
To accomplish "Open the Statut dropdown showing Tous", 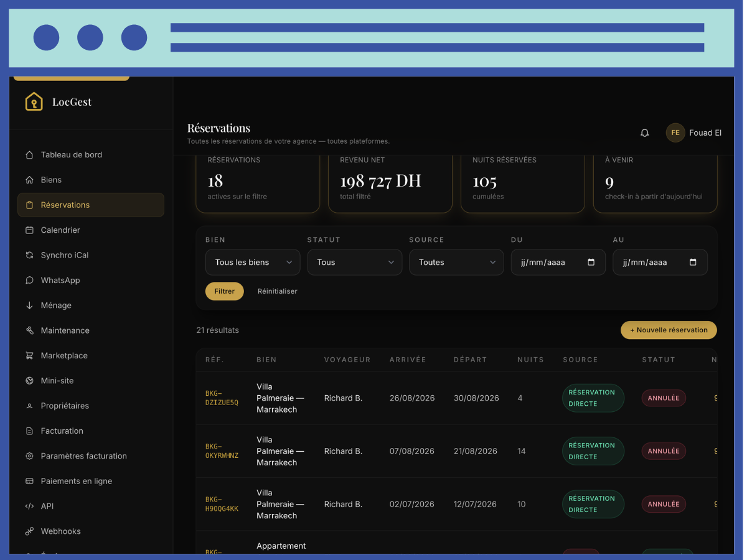I will (x=354, y=262).
